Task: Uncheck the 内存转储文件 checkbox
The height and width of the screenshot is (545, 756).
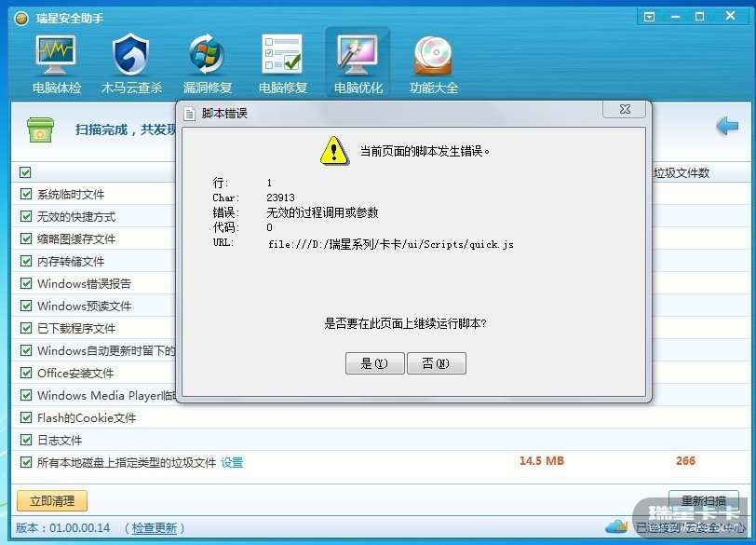Action: 26,261
